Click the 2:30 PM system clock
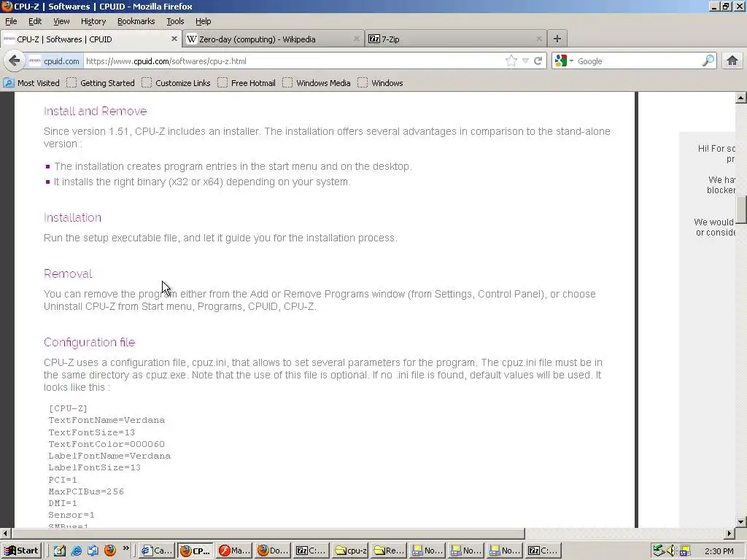The width and height of the screenshot is (747, 560). point(719,551)
